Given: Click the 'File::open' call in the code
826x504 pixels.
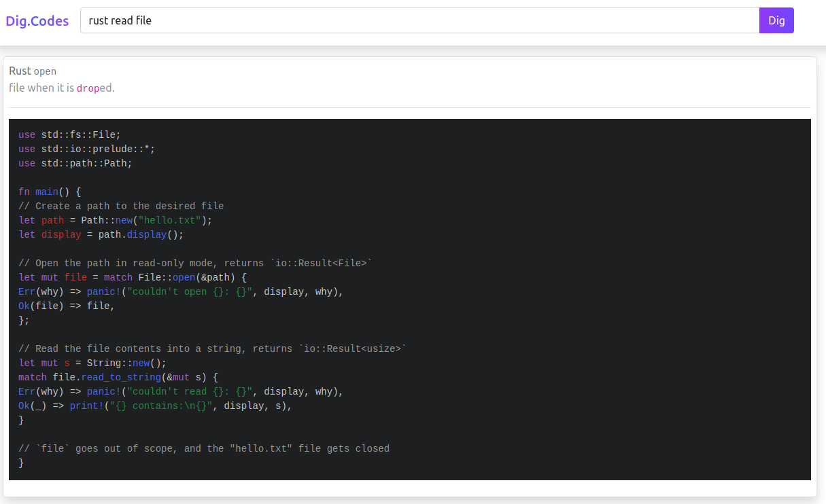Looking at the screenshot, I should click(x=163, y=277).
